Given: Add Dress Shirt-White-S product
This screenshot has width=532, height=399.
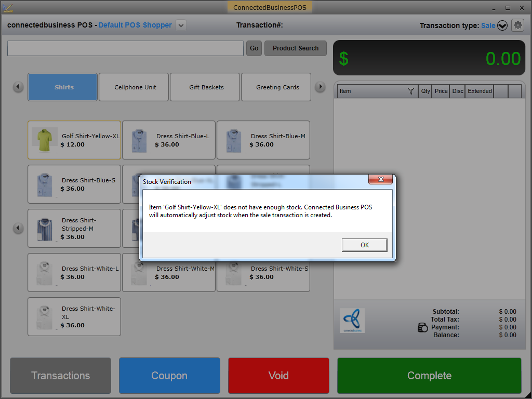Looking at the screenshot, I should point(263,275).
